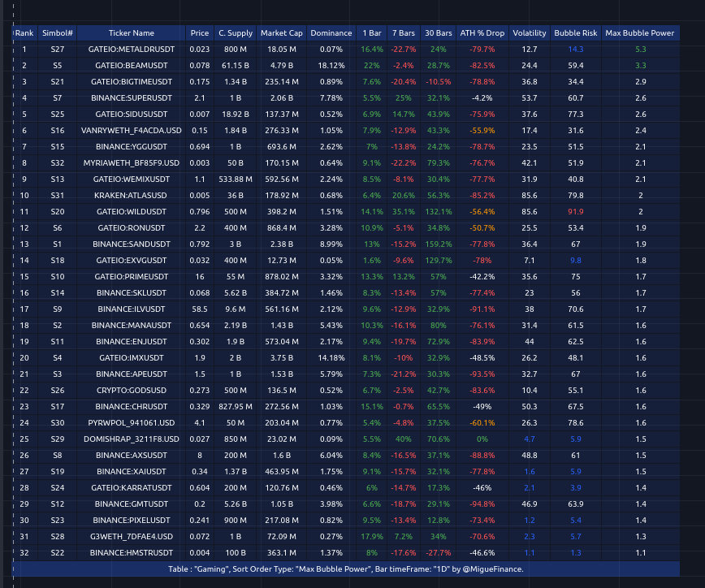Viewport: 705px width, 588px height.
Task: Click the 58.5 price cell
Action: (x=200, y=309)
